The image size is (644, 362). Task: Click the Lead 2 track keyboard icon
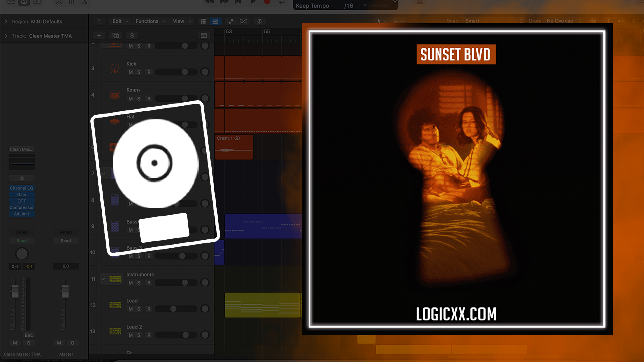[115, 331]
